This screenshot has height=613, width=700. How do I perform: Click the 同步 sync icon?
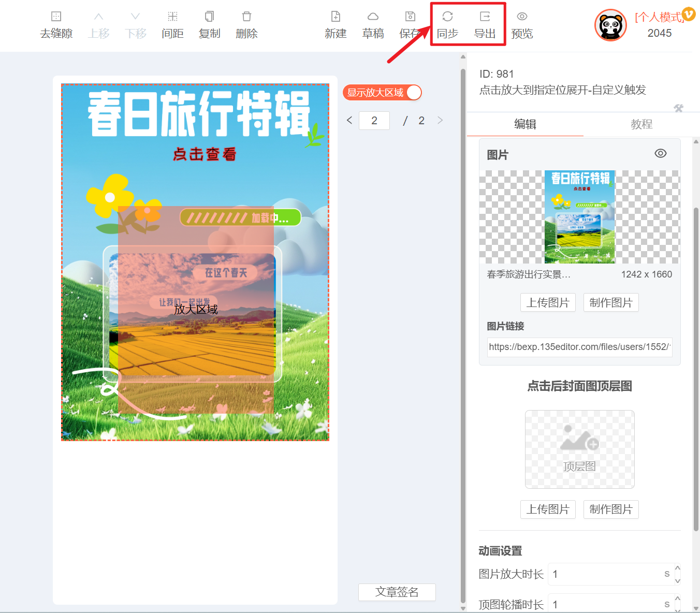click(447, 17)
